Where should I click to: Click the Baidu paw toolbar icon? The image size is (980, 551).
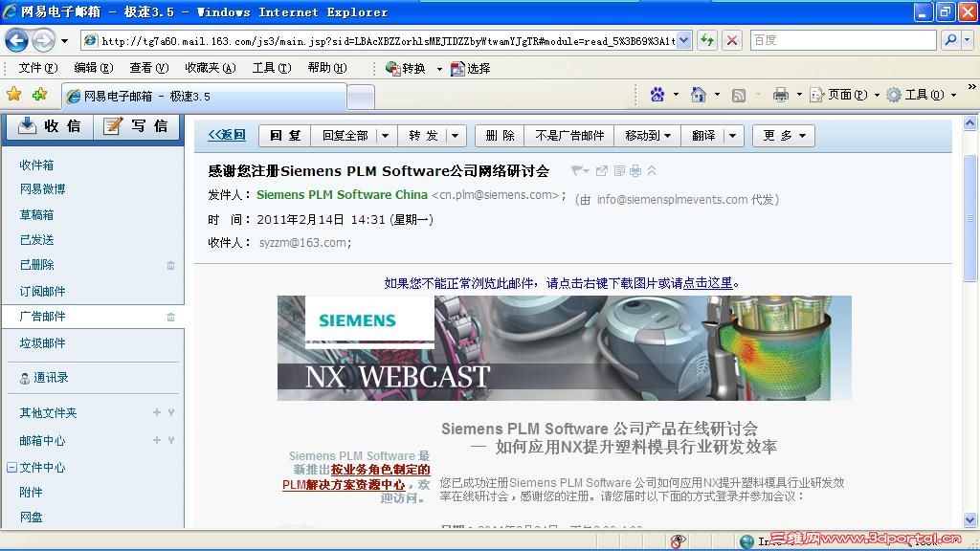click(x=657, y=95)
